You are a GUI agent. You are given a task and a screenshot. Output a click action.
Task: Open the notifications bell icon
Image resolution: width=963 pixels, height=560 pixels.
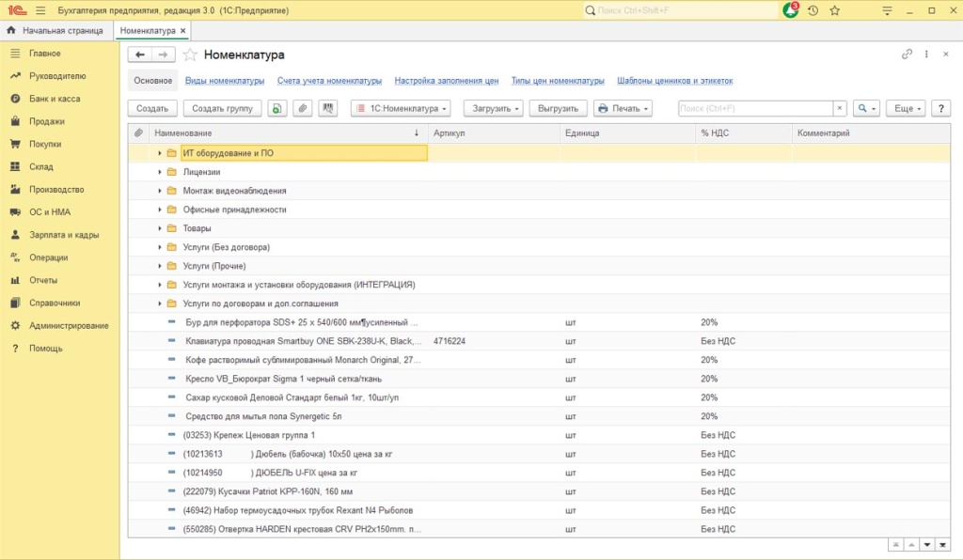pos(790,10)
